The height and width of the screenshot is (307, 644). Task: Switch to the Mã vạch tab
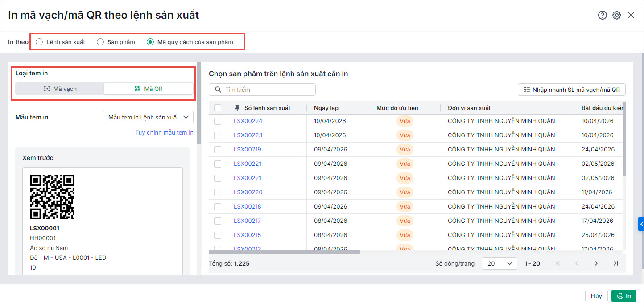coord(60,89)
